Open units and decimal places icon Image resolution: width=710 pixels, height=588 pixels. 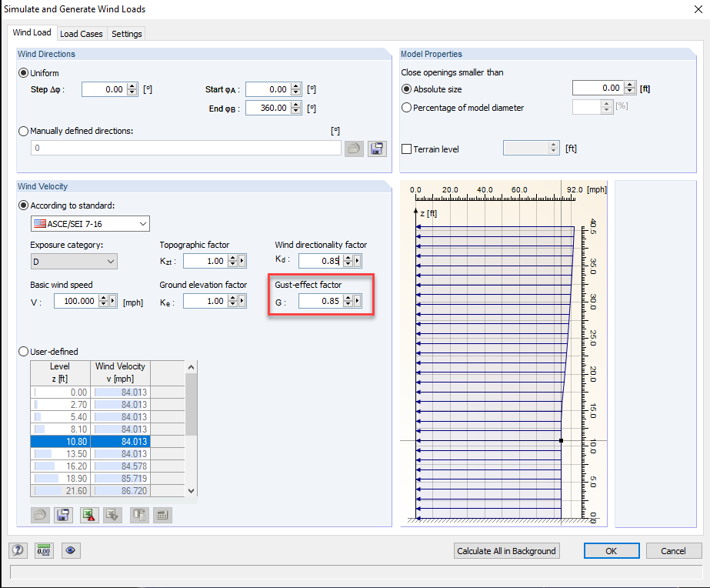(44, 550)
